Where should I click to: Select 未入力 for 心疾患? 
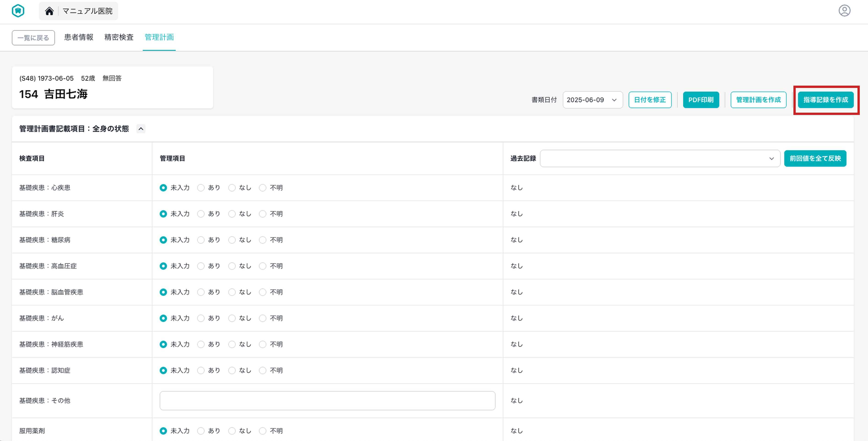click(x=163, y=188)
